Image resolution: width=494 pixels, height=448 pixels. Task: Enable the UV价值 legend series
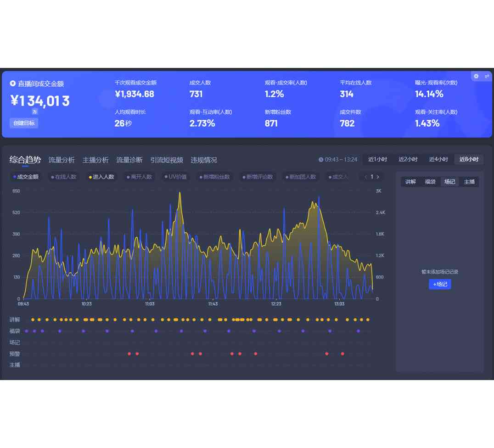(176, 177)
